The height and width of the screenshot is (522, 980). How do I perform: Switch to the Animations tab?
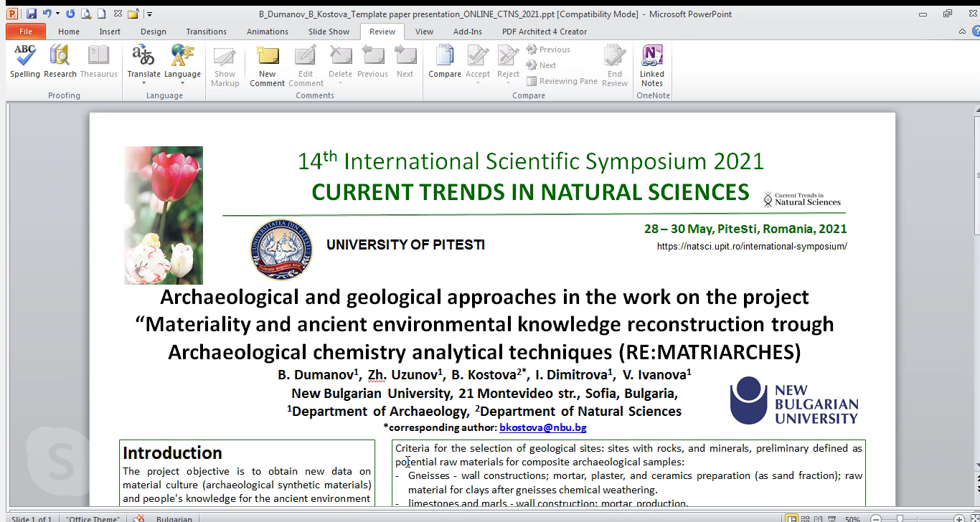pyautogui.click(x=267, y=32)
